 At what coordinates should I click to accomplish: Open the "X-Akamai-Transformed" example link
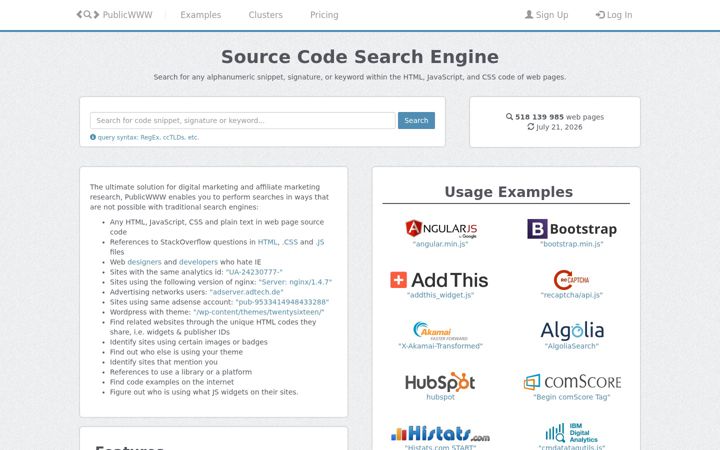(440, 346)
